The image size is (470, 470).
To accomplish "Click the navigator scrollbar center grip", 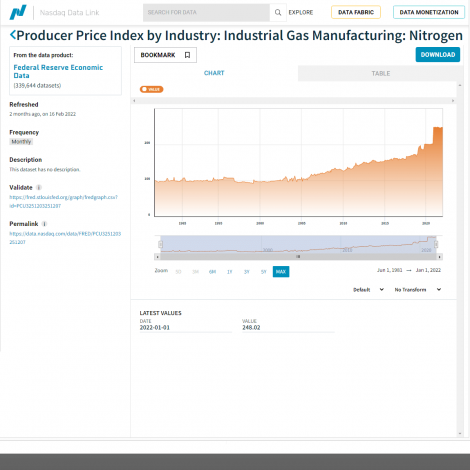I will 298,257.
